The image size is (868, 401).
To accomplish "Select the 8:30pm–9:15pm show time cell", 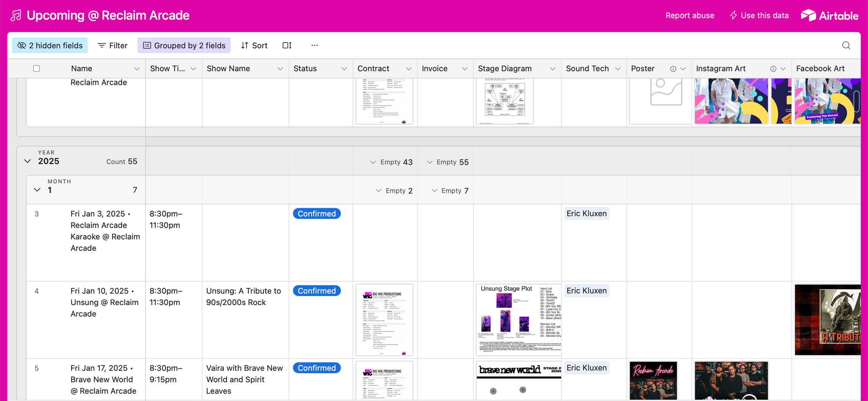I will tap(174, 379).
